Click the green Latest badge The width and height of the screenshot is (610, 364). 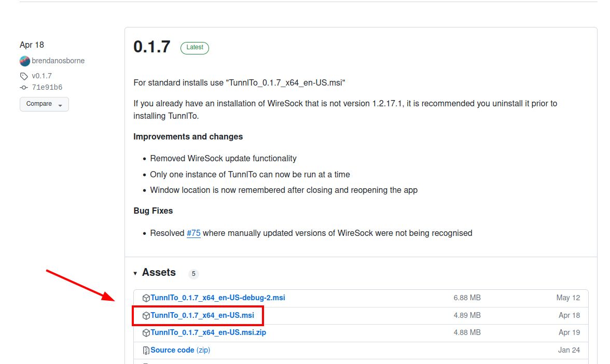coord(195,48)
